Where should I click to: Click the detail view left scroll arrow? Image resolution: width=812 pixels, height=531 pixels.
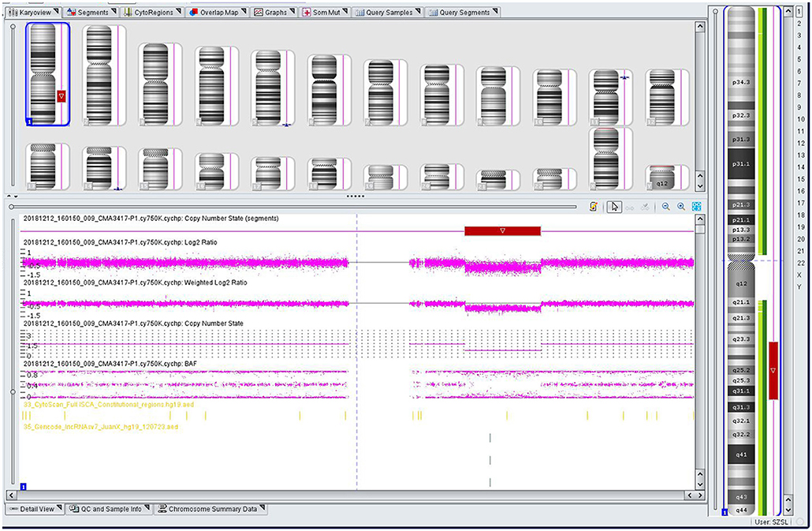(11, 495)
